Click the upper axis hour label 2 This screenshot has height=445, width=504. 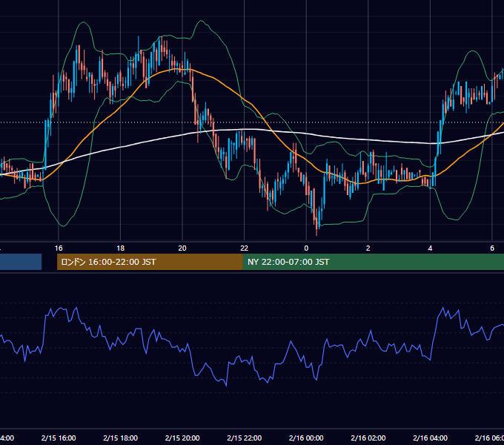click(x=368, y=248)
